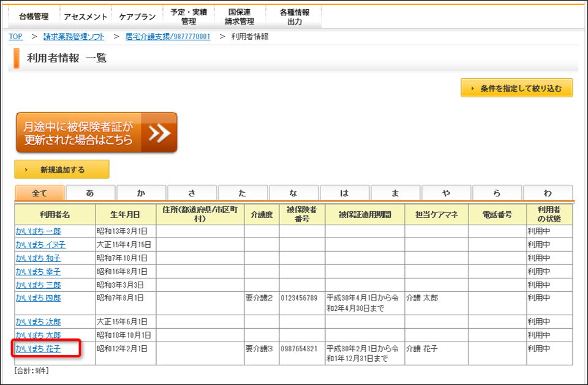Open user かいぽち 幸子
The height and width of the screenshot is (385, 588).
[38, 272]
